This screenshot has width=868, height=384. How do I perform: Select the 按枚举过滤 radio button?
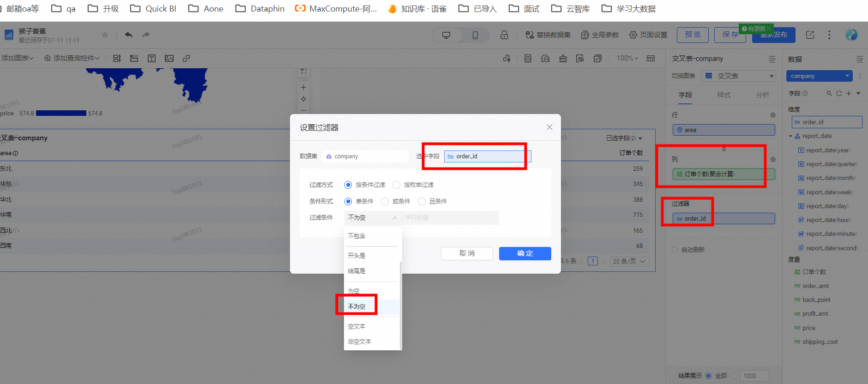pos(396,185)
